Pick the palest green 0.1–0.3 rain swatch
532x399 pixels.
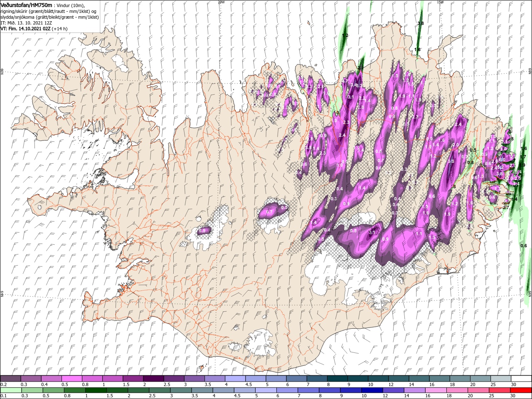[10, 391]
